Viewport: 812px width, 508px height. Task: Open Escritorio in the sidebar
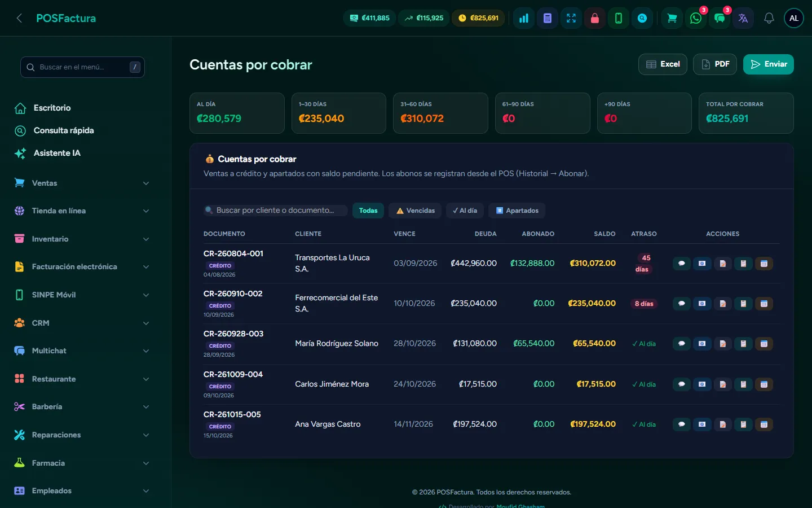coord(82,108)
